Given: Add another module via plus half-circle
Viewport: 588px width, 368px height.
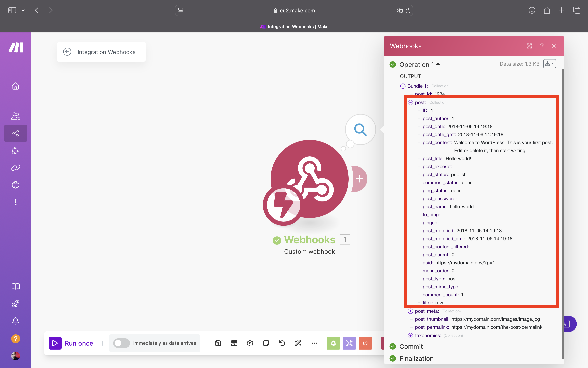Looking at the screenshot, I should [x=360, y=179].
